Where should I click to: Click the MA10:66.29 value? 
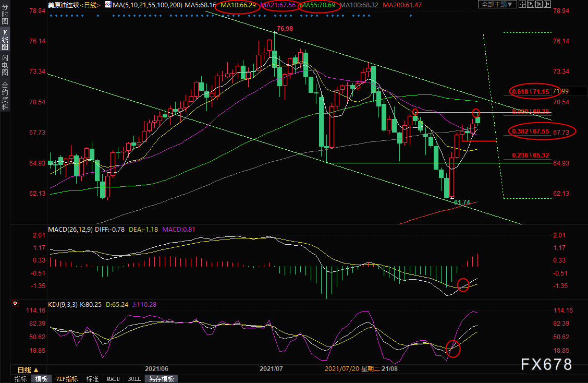coord(238,5)
